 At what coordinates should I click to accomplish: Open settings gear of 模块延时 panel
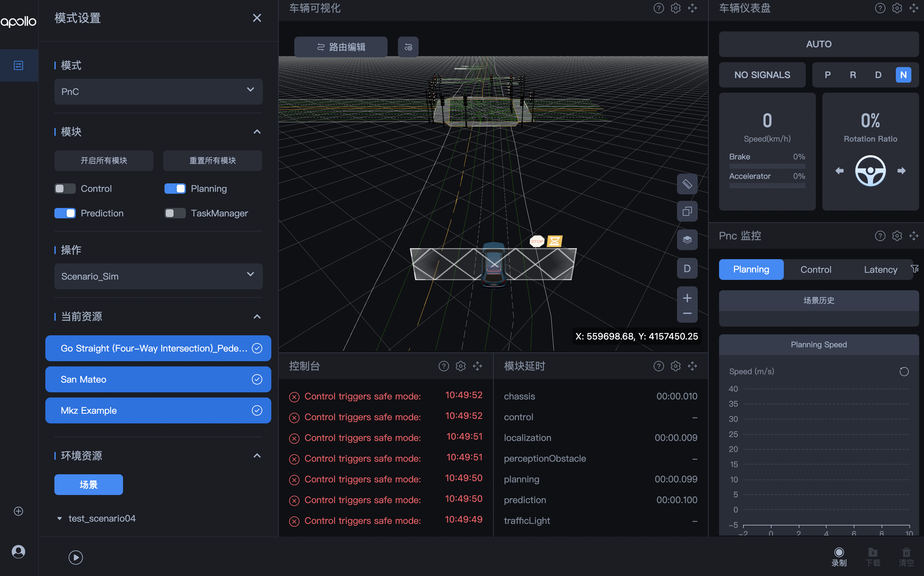pyautogui.click(x=675, y=366)
